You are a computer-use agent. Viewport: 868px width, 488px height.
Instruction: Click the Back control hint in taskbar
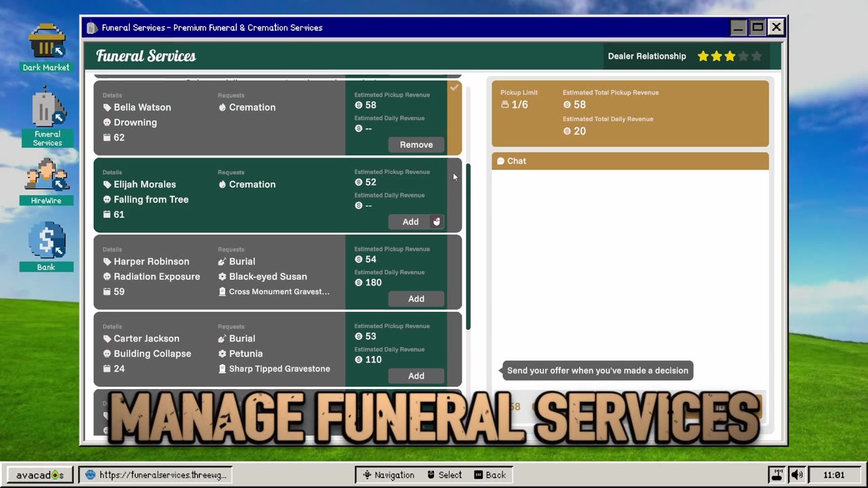coord(490,475)
